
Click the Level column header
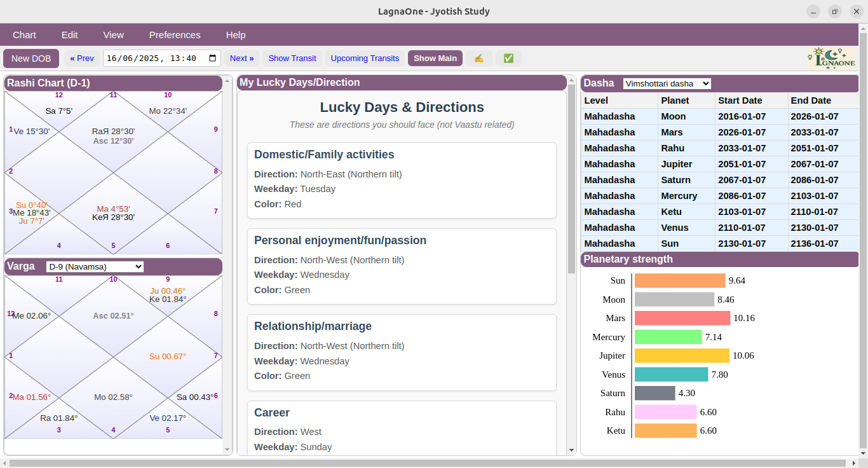(620, 100)
